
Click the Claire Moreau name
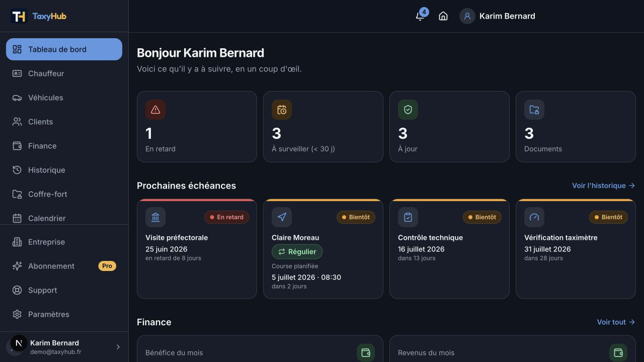click(x=295, y=237)
